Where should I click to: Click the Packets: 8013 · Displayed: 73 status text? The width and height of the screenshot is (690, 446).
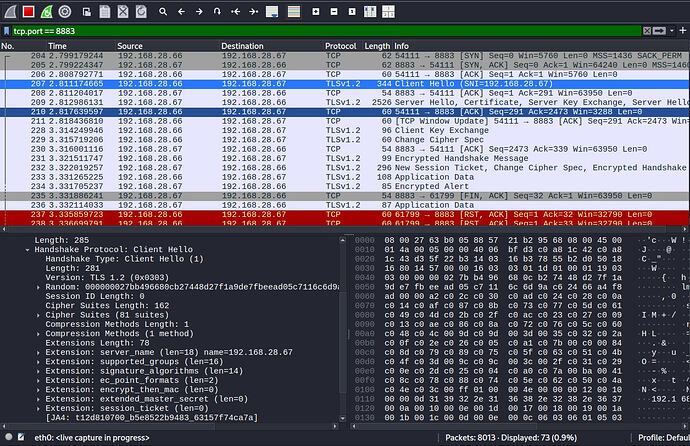click(511, 438)
